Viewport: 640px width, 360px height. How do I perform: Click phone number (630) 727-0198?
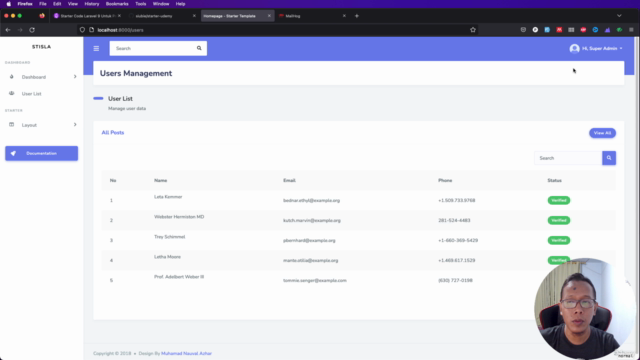pos(455,280)
